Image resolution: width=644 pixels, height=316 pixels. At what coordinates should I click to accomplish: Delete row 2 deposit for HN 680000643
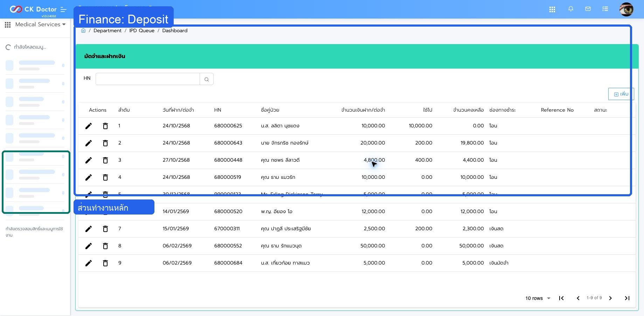tap(105, 143)
